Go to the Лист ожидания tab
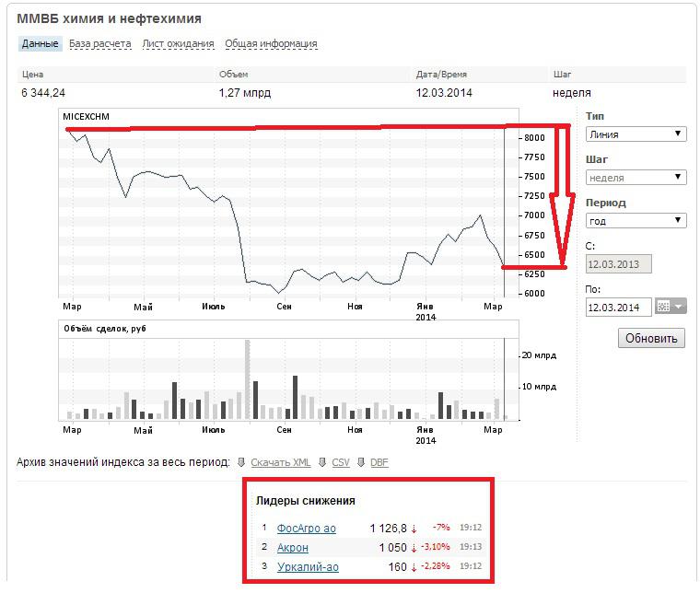Screen dimensions: 700x593 [x=179, y=43]
